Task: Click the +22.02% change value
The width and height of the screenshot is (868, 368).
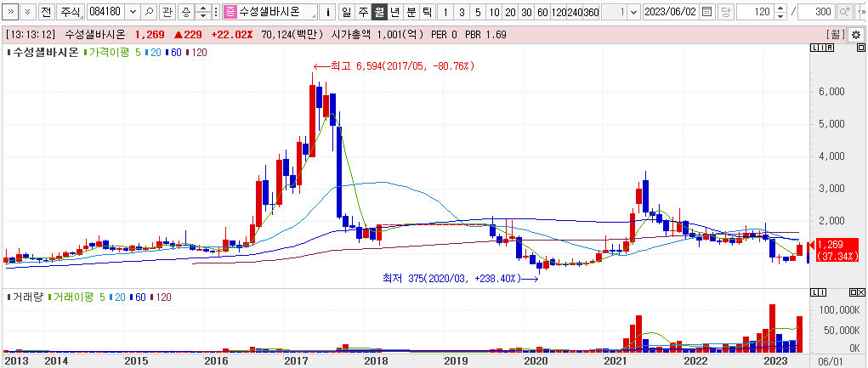Action: (231, 35)
